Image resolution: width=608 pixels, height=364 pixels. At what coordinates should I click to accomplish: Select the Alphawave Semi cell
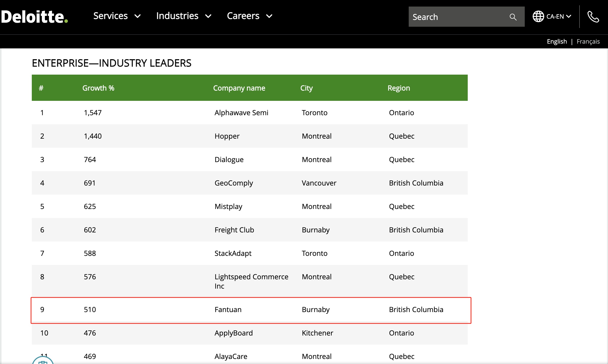(x=241, y=113)
